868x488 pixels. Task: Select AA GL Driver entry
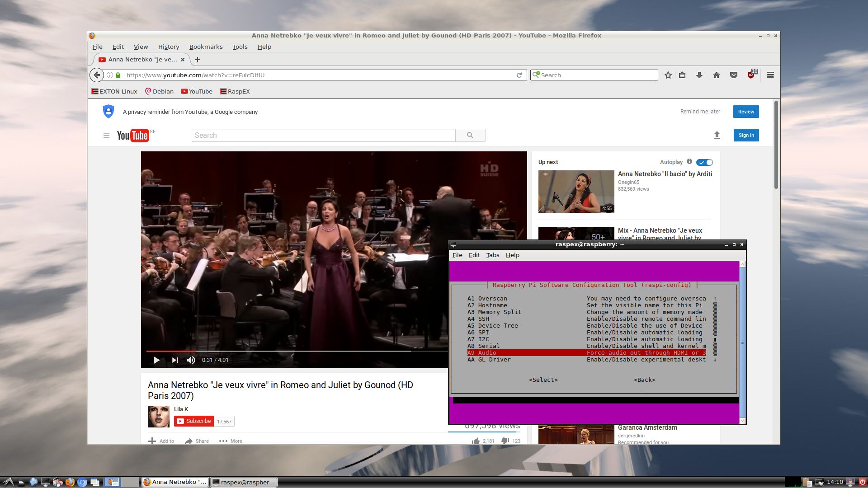[586, 360]
